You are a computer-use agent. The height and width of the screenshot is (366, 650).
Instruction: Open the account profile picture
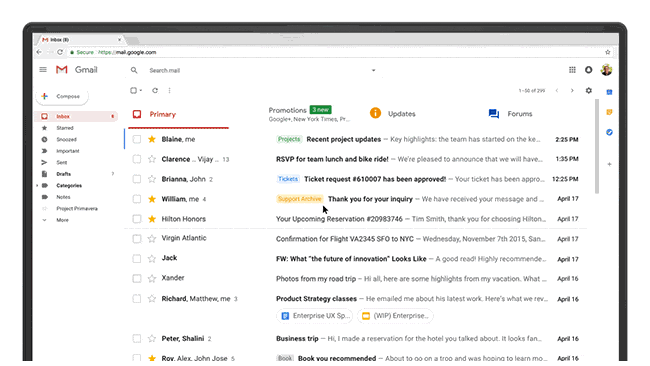(606, 70)
